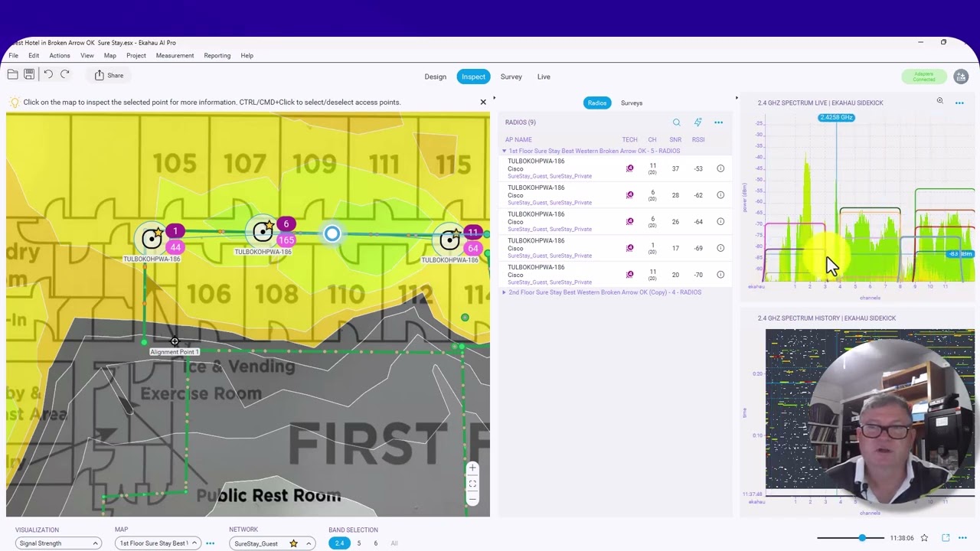Select the 6 GHz band
This screenshot has height=551, width=980.
375,543
